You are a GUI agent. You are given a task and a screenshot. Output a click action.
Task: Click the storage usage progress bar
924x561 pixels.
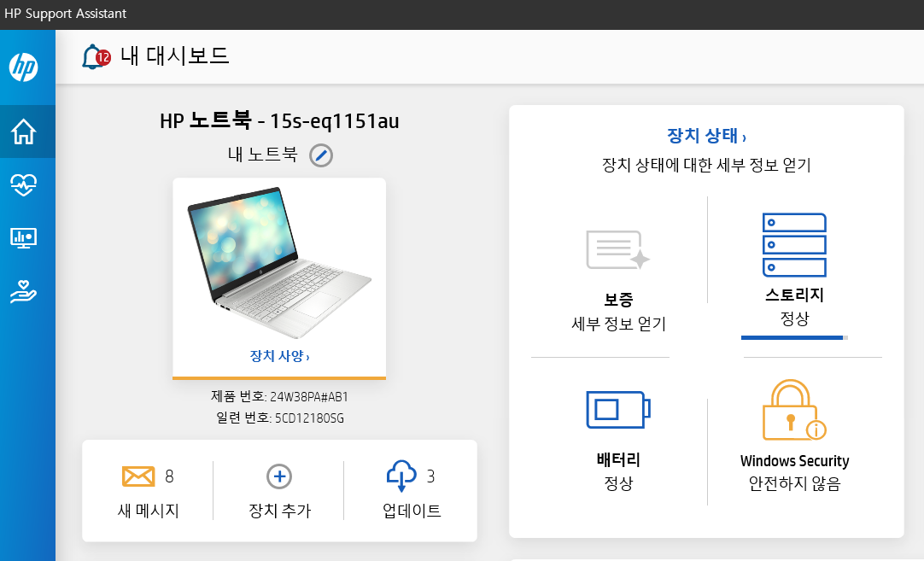point(794,337)
